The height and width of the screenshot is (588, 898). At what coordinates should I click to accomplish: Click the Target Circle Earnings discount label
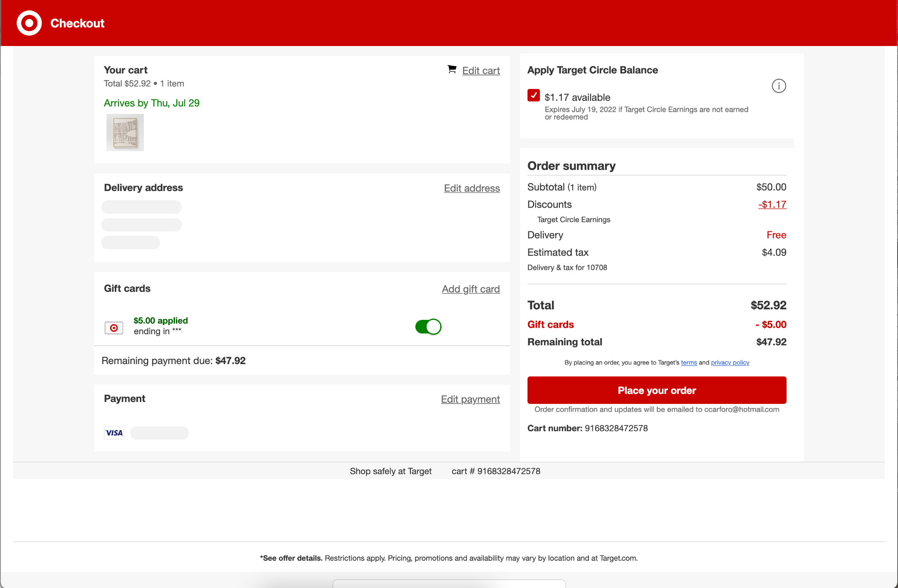574,220
